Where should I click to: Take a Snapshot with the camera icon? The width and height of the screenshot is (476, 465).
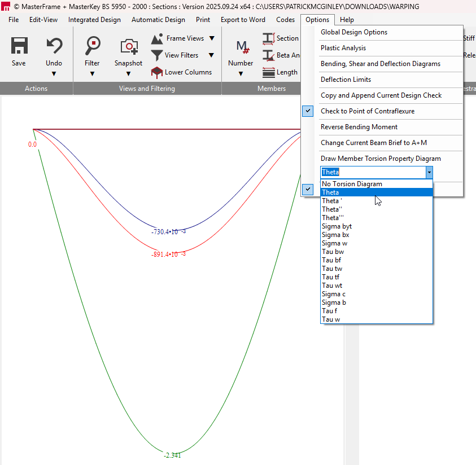[129, 46]
